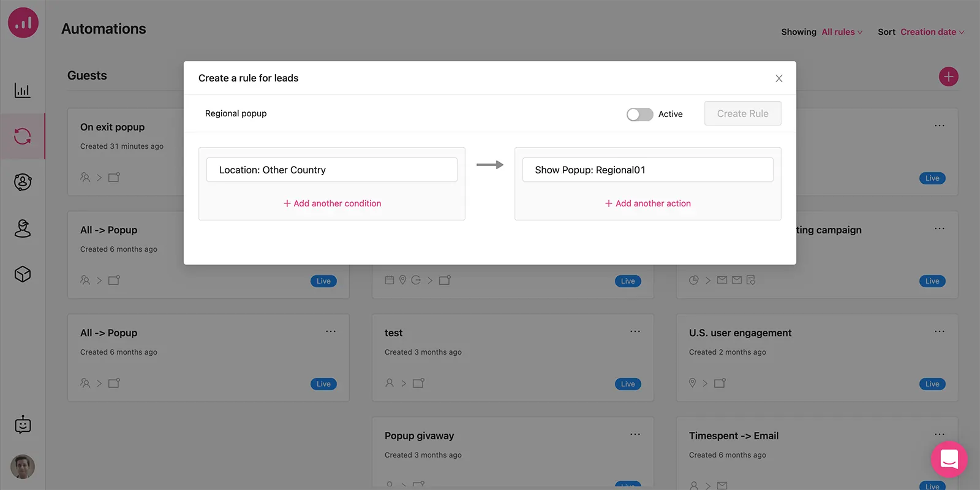
Task: Select the Automations sync icon in sidebar
Action: 23,136
